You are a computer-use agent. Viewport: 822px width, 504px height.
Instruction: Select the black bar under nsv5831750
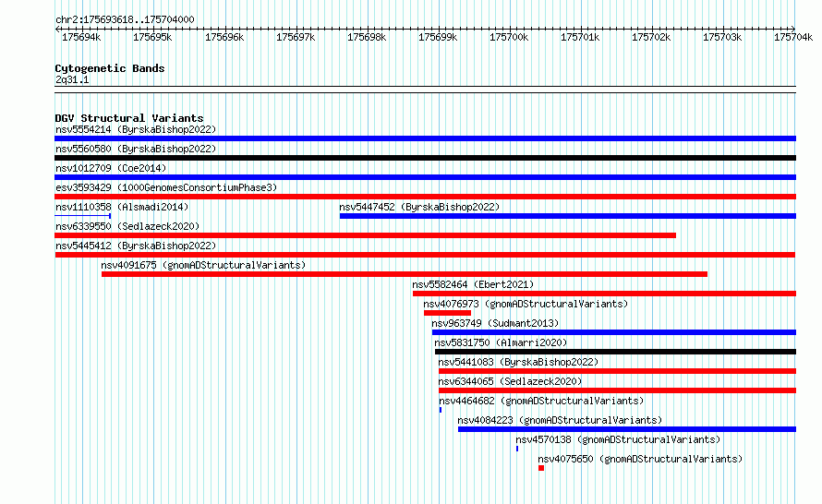615,352
